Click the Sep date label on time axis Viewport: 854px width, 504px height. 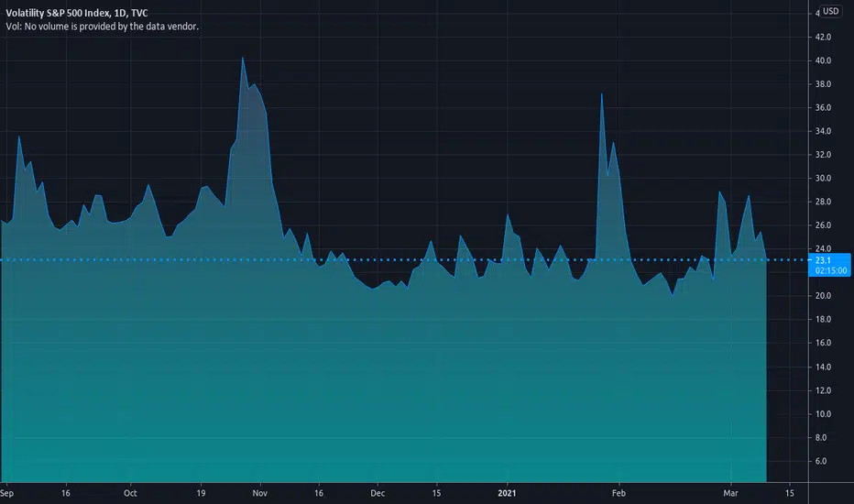(6, 493)
